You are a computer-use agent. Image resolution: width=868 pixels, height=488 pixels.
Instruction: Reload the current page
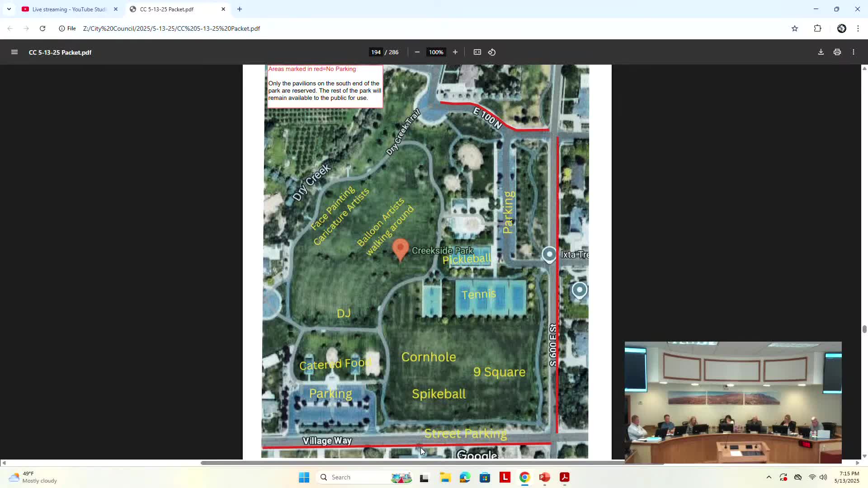pos(42,28)
